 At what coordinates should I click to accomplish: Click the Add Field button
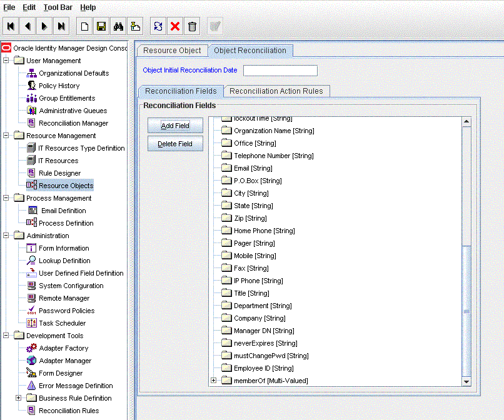175,126
